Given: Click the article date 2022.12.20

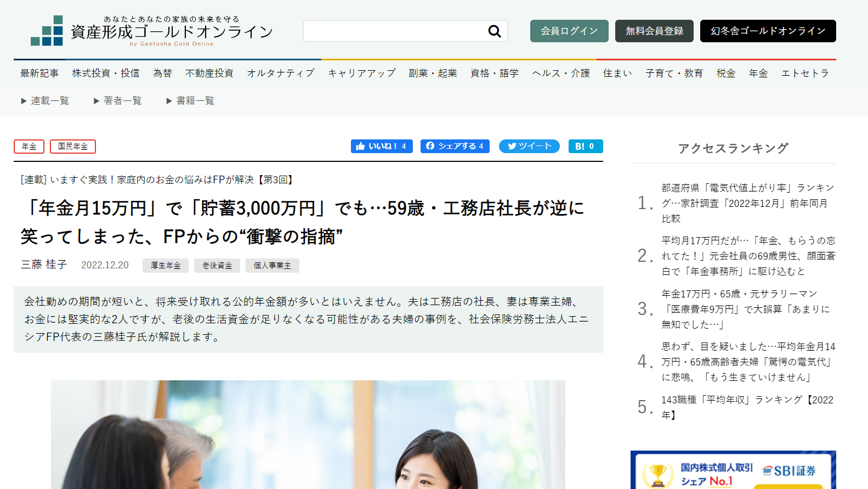Looking at the screenshot, I should (105, 265).
